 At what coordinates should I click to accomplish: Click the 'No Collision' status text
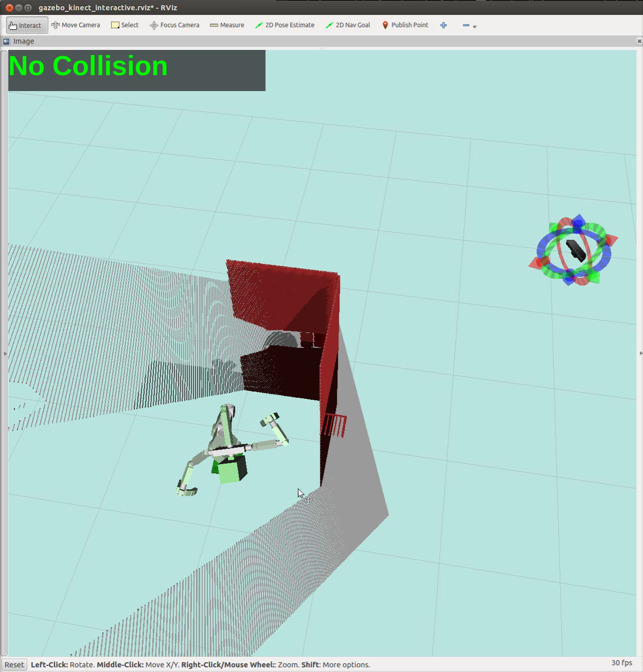[x=88, y=66]
